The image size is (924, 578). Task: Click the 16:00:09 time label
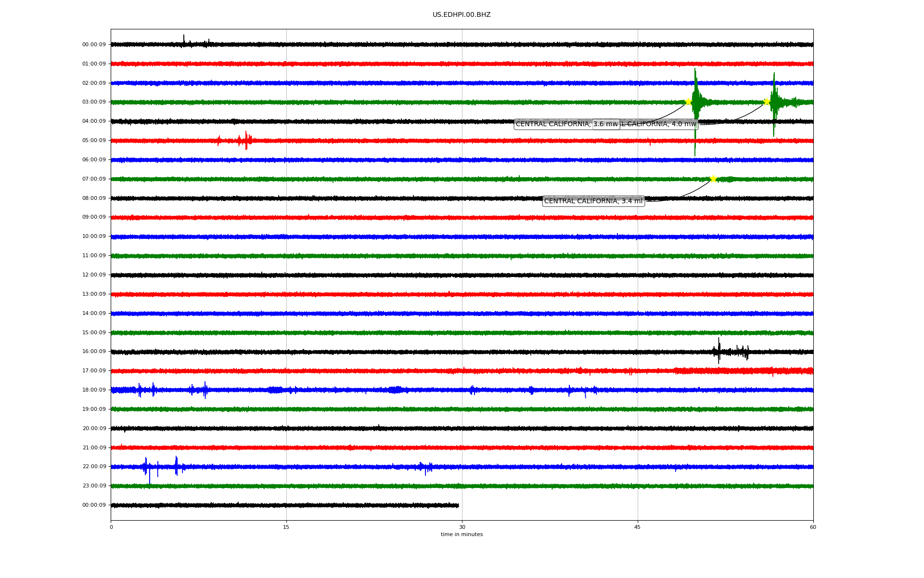94,352
